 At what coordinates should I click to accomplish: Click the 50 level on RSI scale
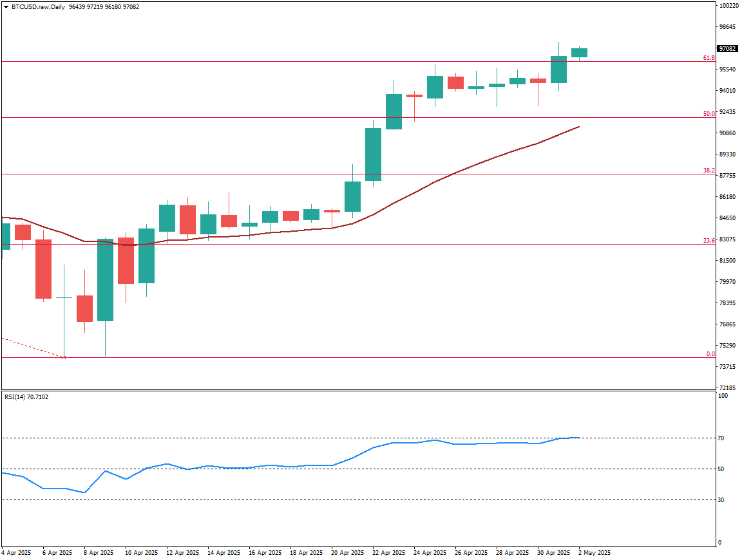coord(721,469)
